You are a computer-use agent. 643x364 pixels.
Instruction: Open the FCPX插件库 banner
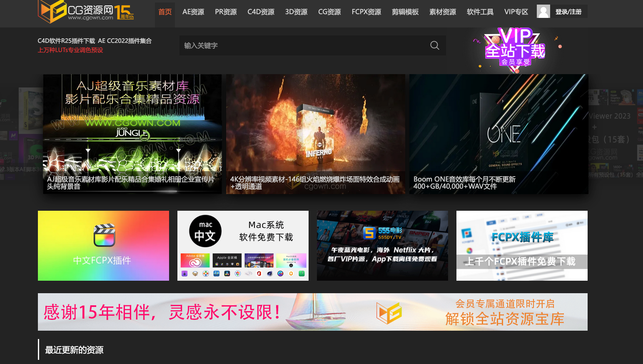point(522,246)
